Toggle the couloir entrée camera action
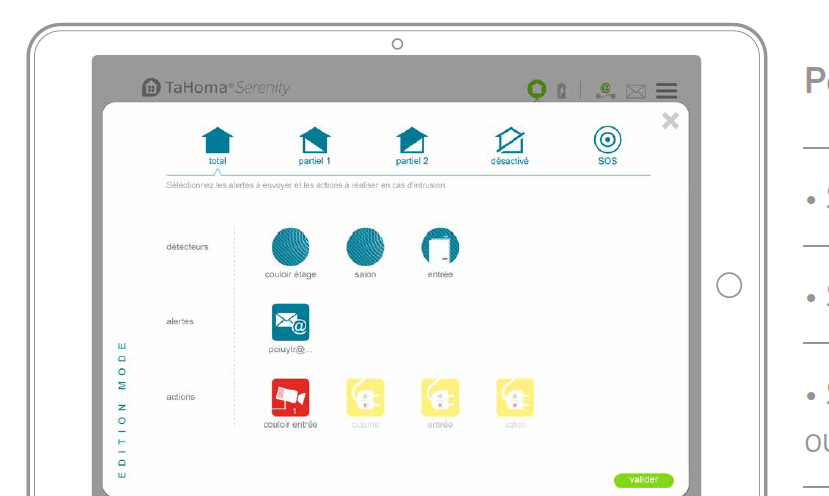 click(290, 398)
